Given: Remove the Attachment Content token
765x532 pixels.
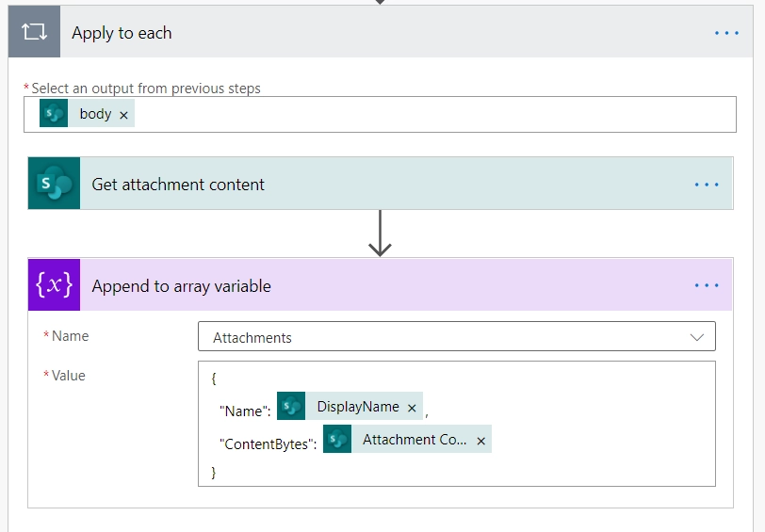Looking at the screenshot, I should click(x=481, y=441).
